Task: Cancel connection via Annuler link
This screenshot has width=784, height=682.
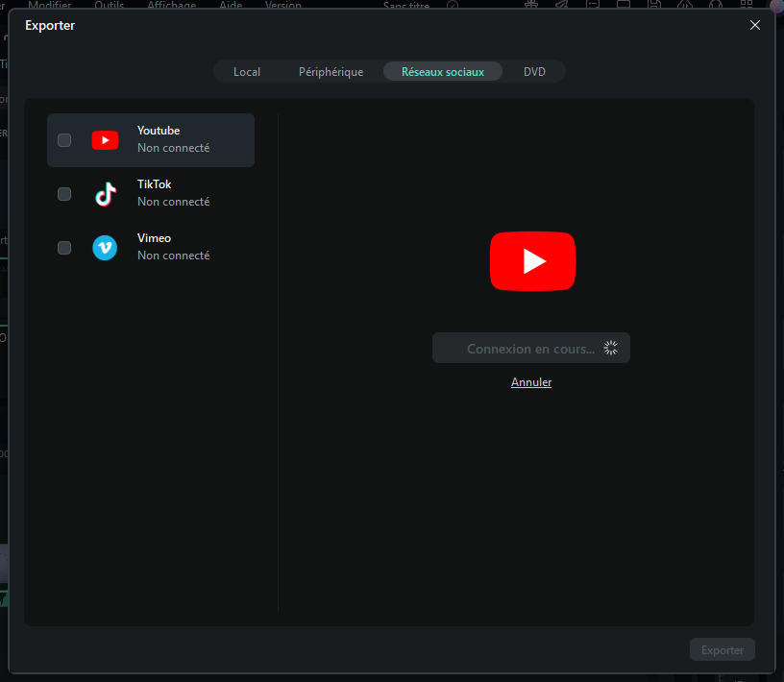Action: (x=531, y=382)
